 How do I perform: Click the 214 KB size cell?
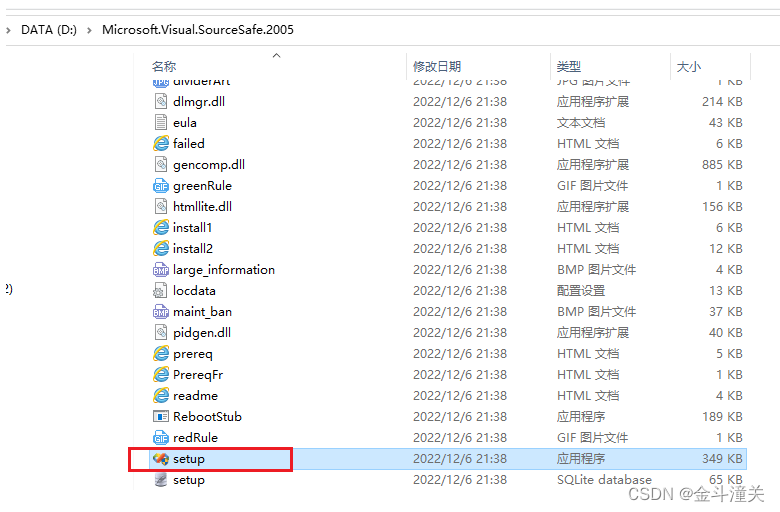pos(722,102)
